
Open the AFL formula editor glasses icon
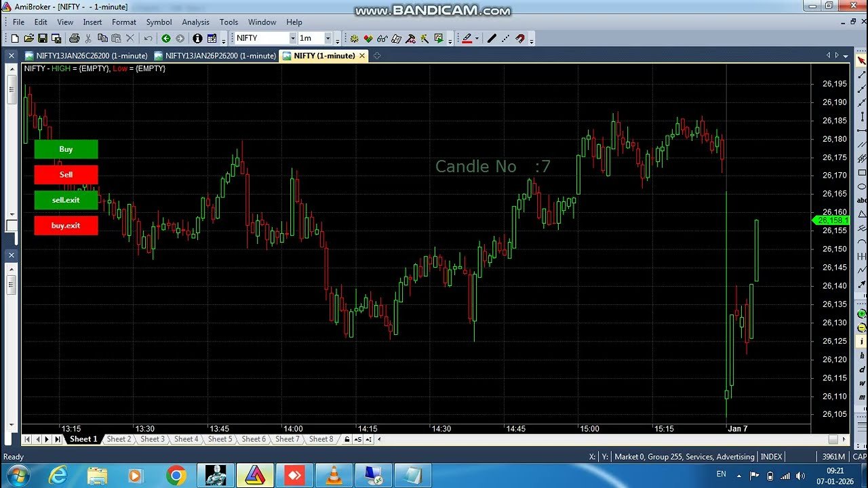coord(382,38)
